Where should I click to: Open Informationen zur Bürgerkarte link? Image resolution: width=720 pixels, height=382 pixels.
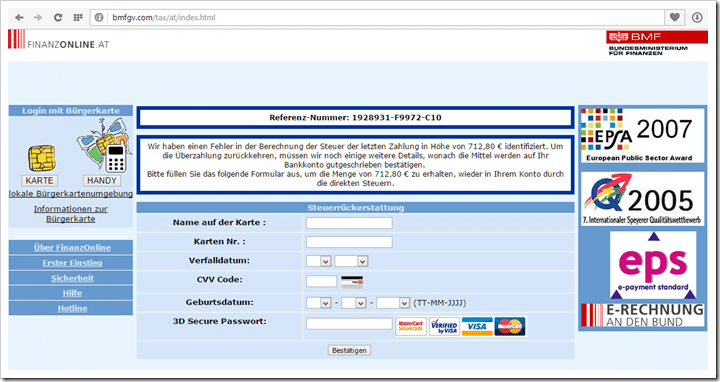coord(71,214)
